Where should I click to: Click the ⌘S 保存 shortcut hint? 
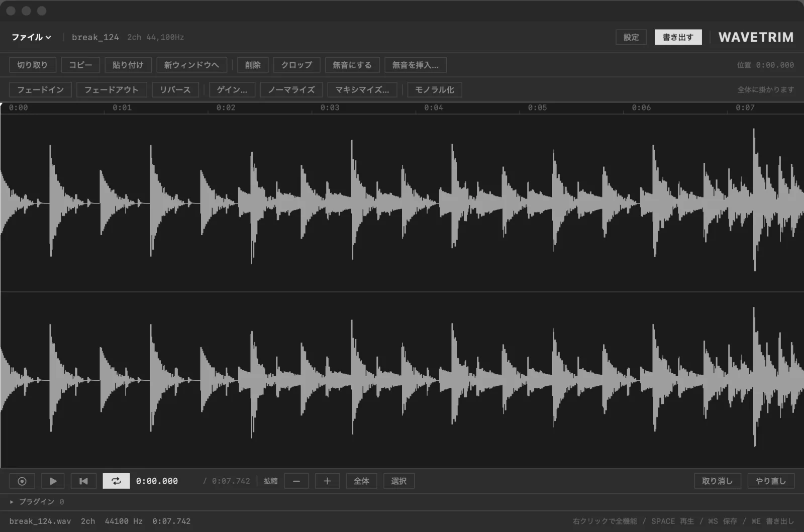(x=723, y=521)
